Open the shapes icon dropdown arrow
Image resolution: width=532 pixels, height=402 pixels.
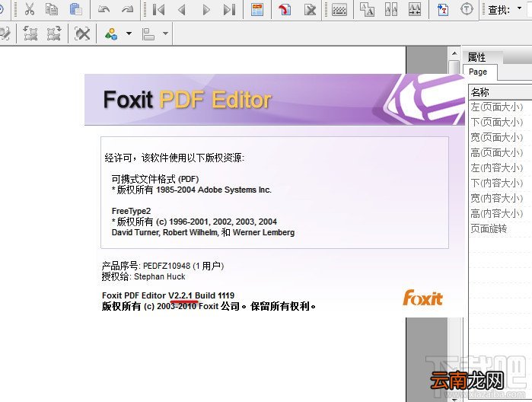(x=129, y=33)
